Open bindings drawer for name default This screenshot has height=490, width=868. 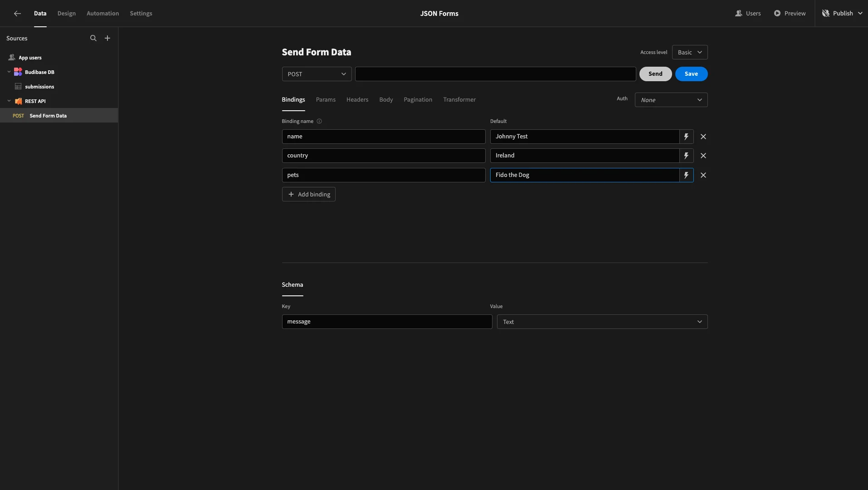click(x=686, y=136)
